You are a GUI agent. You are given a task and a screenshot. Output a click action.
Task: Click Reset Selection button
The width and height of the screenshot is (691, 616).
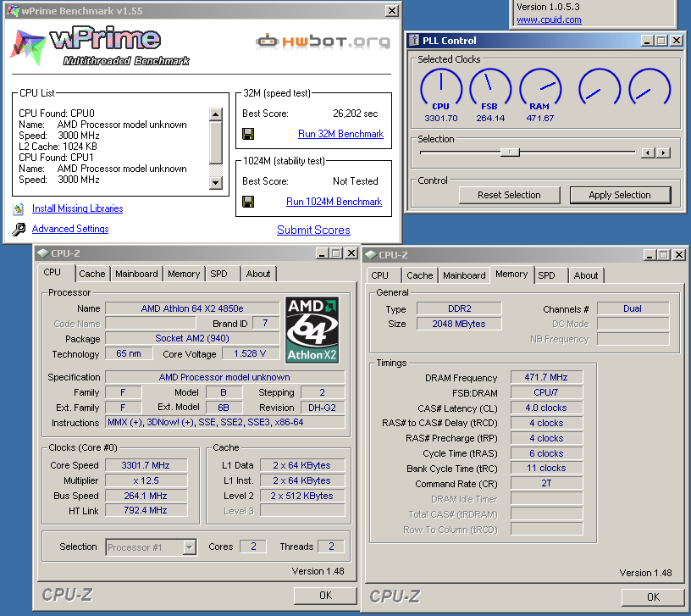click(x=510, y=195)
